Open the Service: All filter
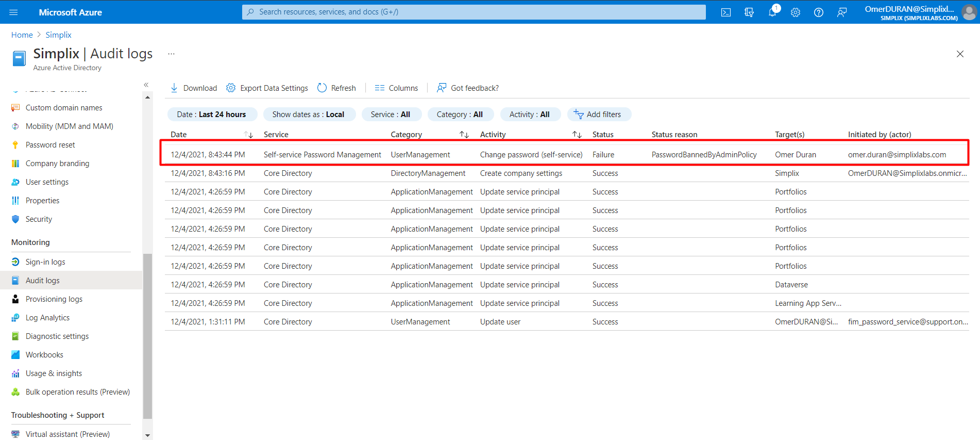Image resolution: width=980 pixels, height=440 pixels. [x=391, y=115]
